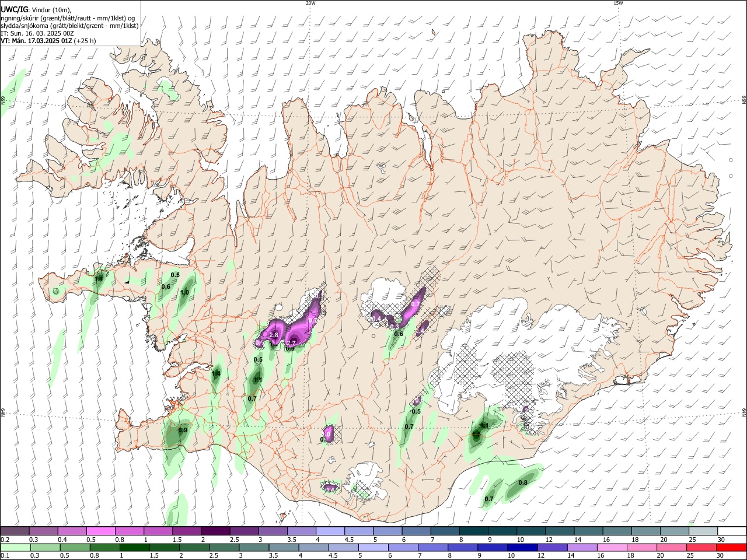The image size is (747, 560).
Task: Pick the deep navy blue 10 rain swatch
Action: 522,547
